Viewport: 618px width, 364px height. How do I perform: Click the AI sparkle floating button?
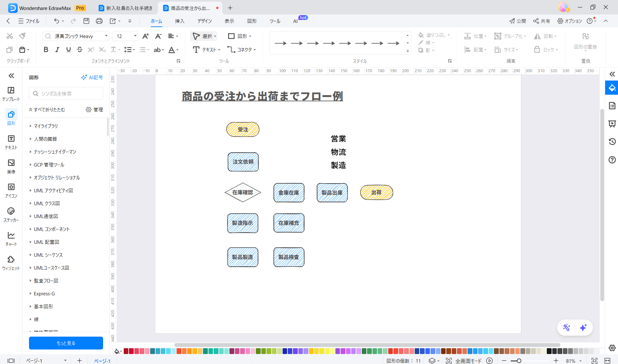[x=583, y=328]
